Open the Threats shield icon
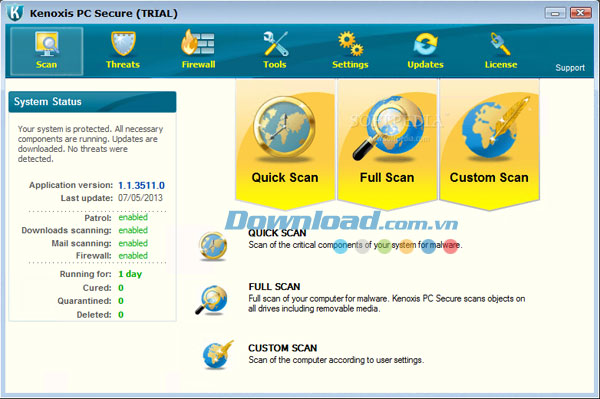 [123, 44]
